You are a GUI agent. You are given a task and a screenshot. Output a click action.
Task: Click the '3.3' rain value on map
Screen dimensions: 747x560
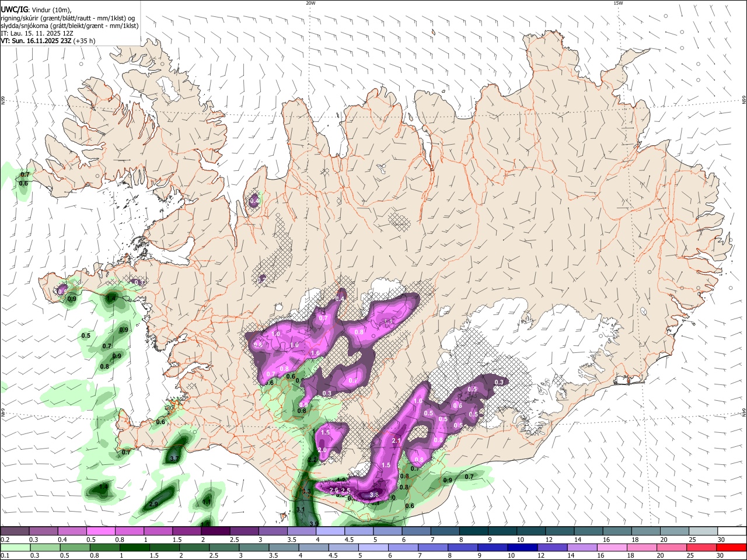pos(307,492)
